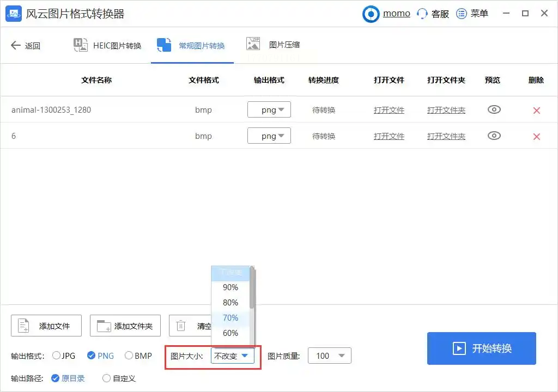Click the 开始转换 button
The width and height of the screenshot is (558, 392).
click(x=482, y=348)
